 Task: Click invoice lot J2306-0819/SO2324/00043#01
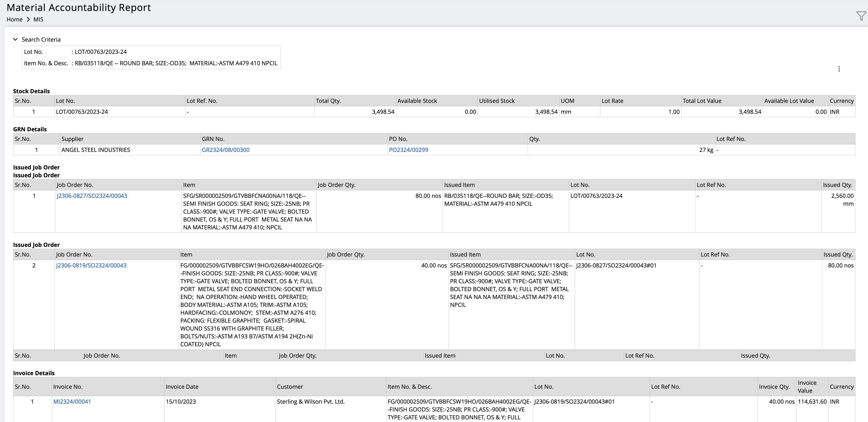[574, 401]
